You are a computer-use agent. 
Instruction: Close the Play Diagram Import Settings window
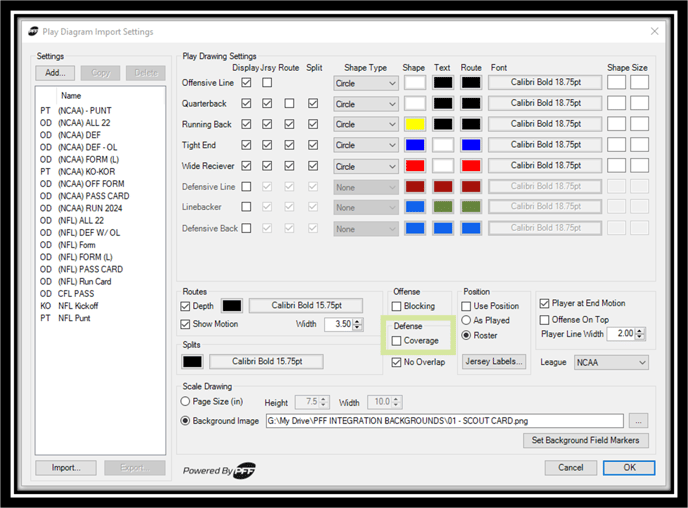coord(654,31)
